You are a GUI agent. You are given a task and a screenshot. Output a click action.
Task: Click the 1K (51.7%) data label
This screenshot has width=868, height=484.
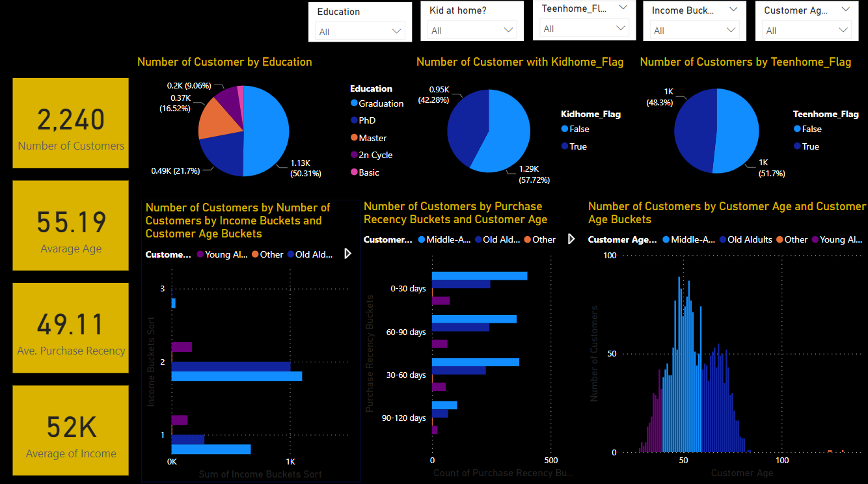[770, 168]
